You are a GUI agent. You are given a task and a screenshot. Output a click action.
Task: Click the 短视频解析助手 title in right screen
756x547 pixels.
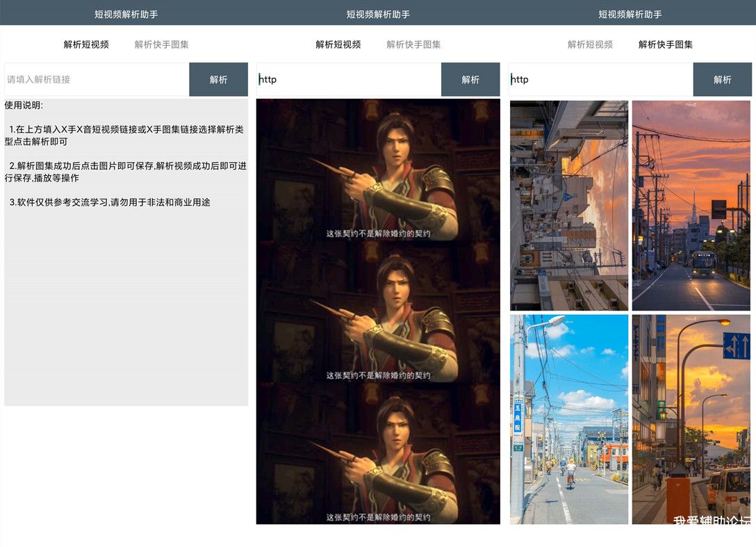pos(630,15)
